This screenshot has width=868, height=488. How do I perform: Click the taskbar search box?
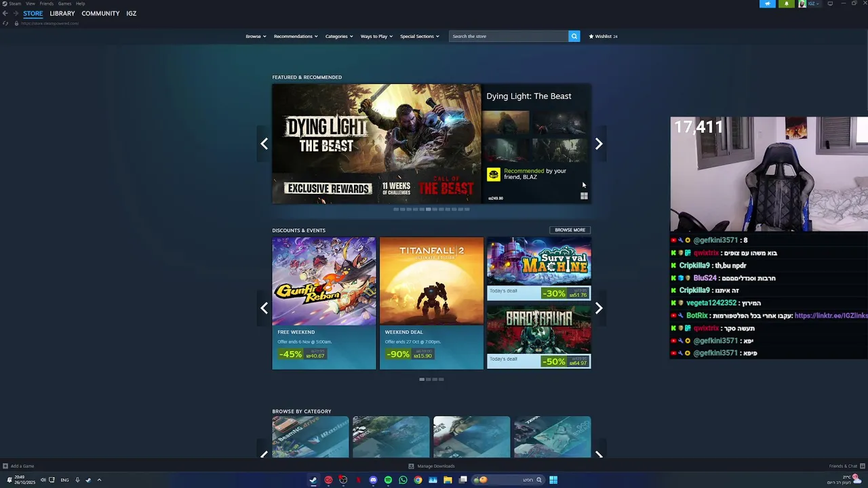(x=509, y=480)
